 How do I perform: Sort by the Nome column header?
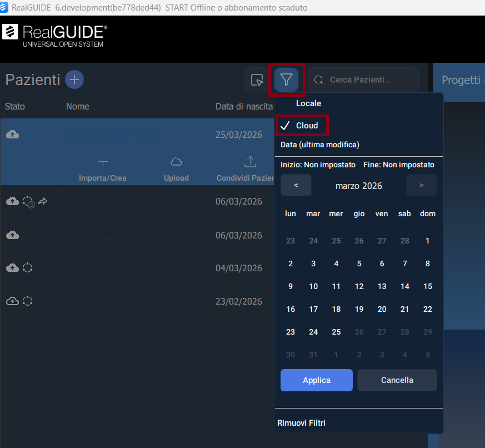point(77,106)
